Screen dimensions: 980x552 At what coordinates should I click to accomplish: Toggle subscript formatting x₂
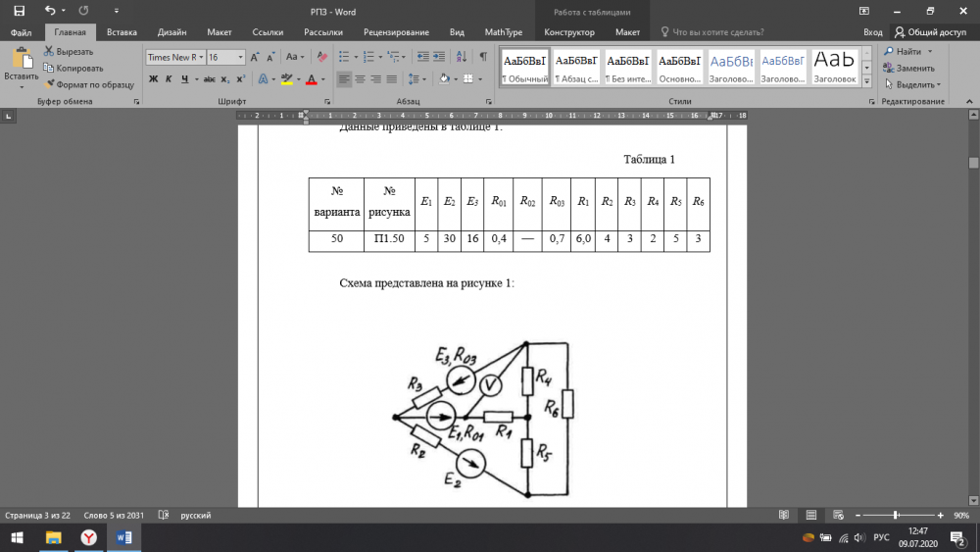(225, 78)
